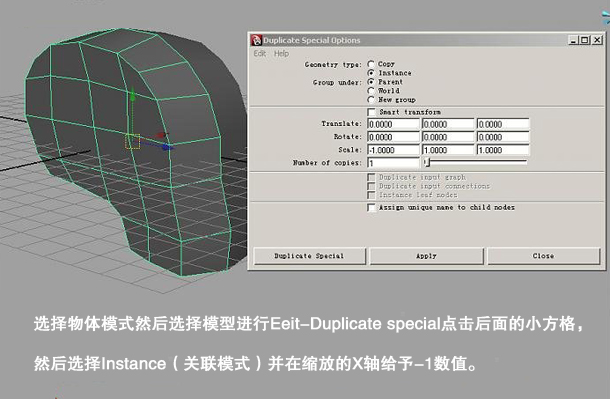This screenshot has height=399, width=610.
Task: Choose World under Group under
Action: [371, 91]
